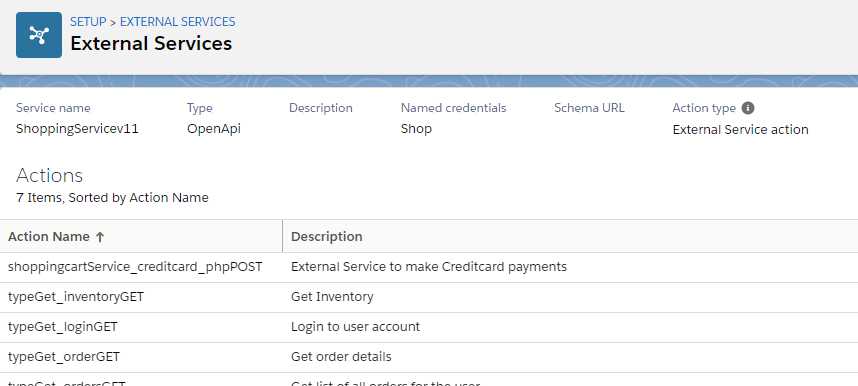
Task: Select the typeGet_orderGET action
Action: coord(64,357)
